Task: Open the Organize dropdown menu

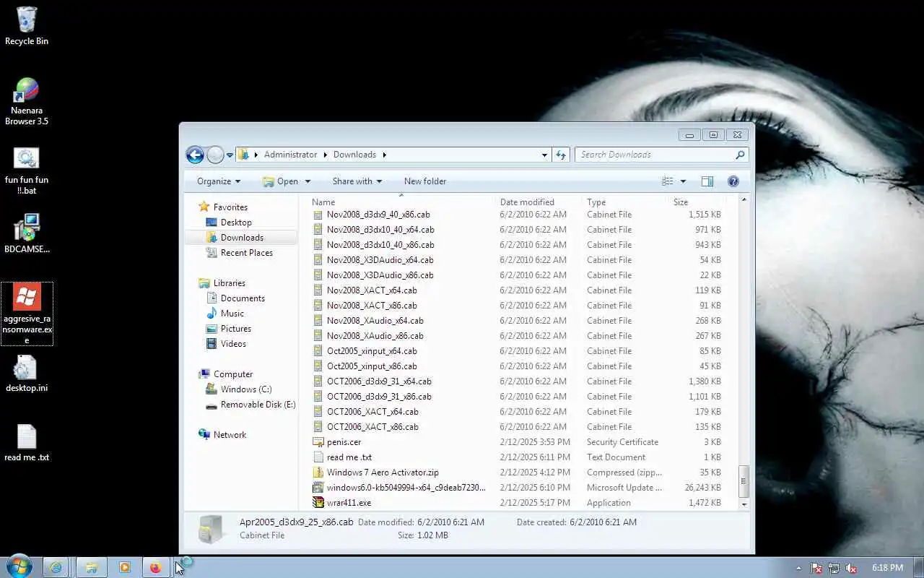Action: tap(219, 181)
